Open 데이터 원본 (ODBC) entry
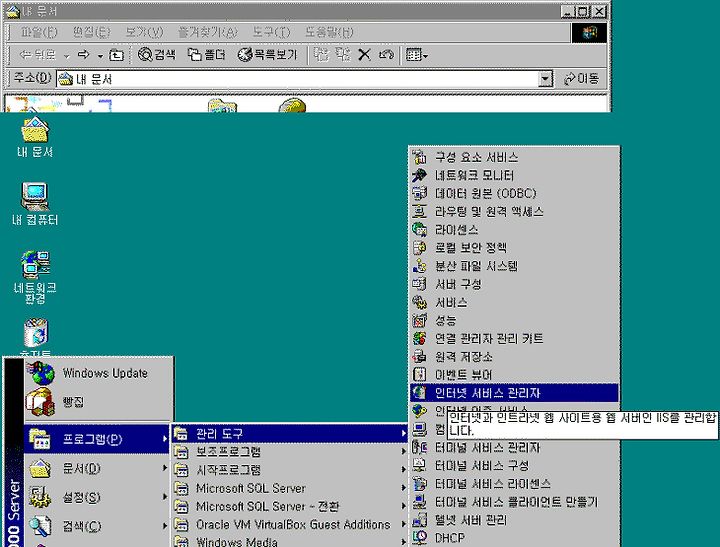 514,193
